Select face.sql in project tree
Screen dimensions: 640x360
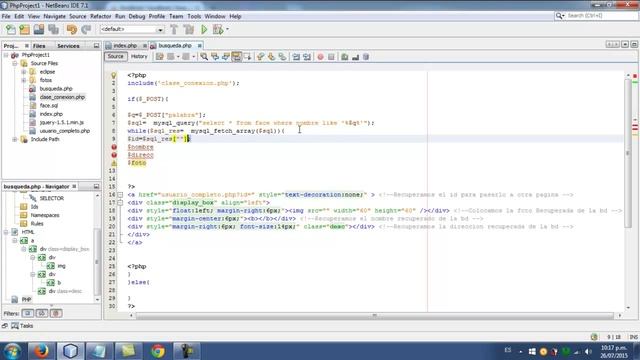coord(49,106)
